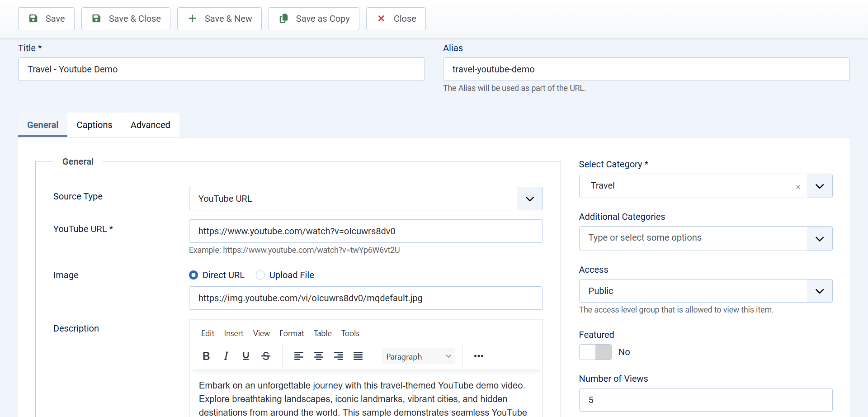Open the Source Type dropdown
This screenshot has height=417, width=868.
tap(366, 199)
